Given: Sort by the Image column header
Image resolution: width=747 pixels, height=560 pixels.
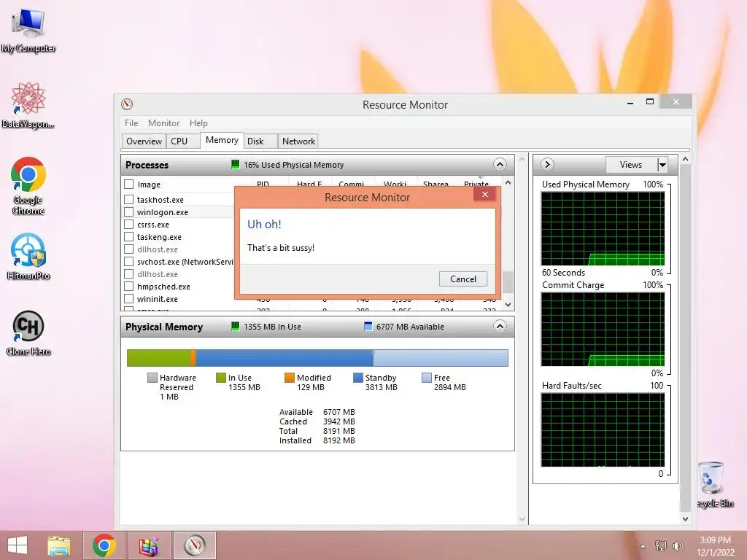Looking at the screenshot, I should tap(149, 184).
